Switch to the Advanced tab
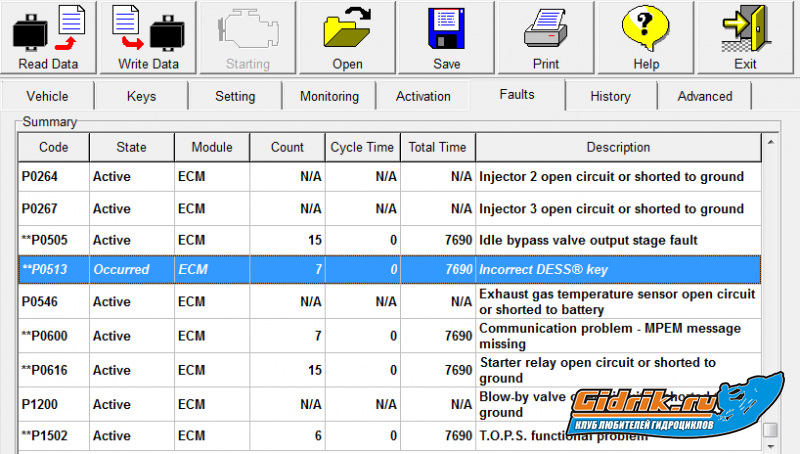Image resolution: width=800 pixels, height=454 pixels. (705, 97)
